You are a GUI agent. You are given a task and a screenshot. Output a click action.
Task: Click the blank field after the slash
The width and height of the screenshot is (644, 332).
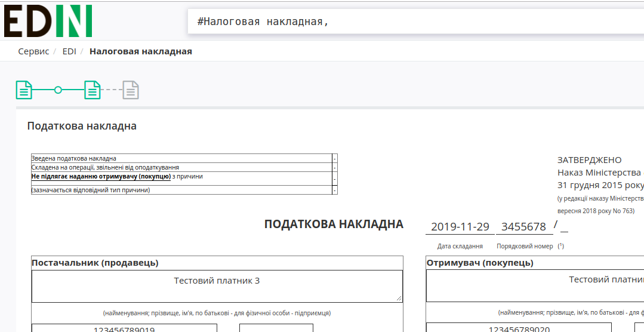(565, 228)
